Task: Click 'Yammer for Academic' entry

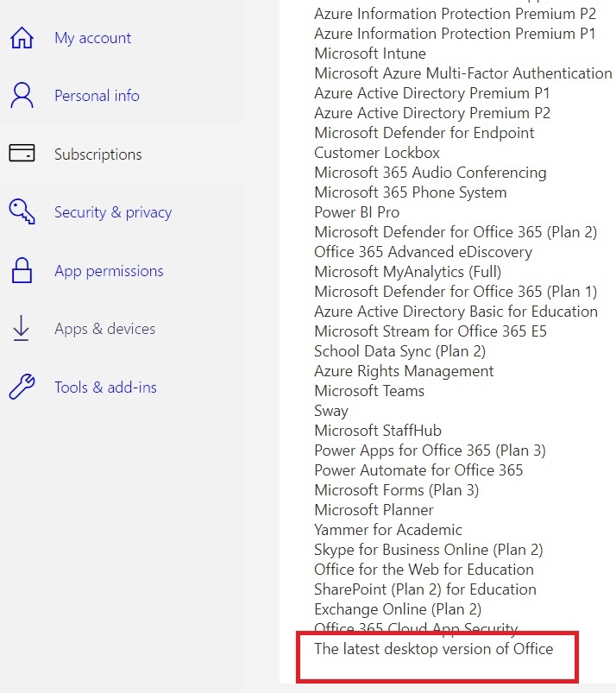Action: click(x=388, y=530)
